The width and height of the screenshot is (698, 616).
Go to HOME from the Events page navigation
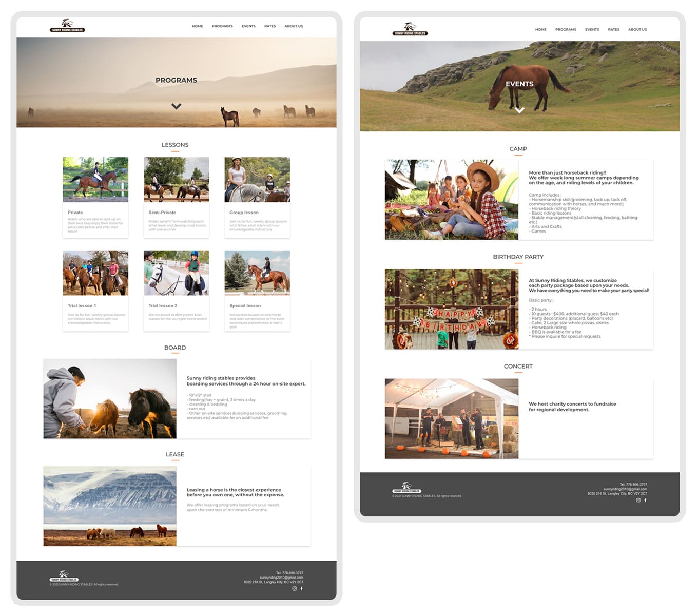540,30
